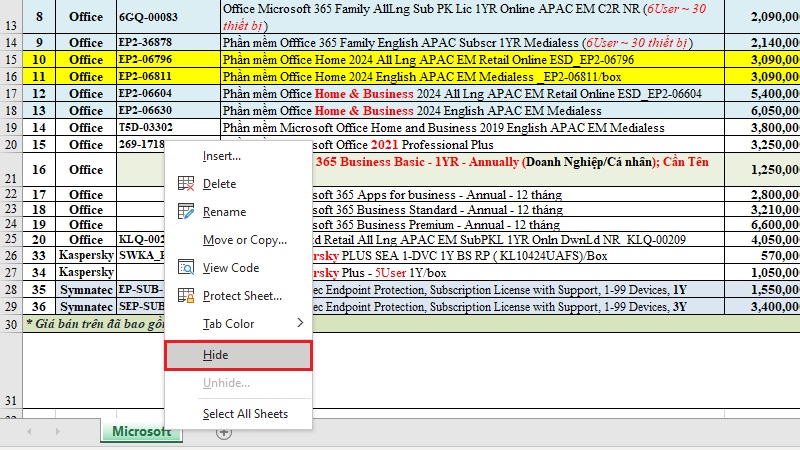Image resolution: width=800 pixels, height=450 pixels.
Task: Click cell with code EP2-06604
Action: point(169,93)
